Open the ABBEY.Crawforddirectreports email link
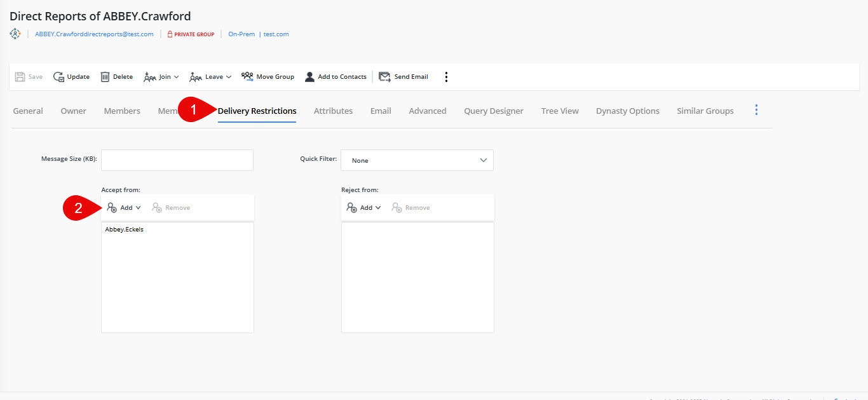This screenshot has width=868, height=400. tap(94, 34)
